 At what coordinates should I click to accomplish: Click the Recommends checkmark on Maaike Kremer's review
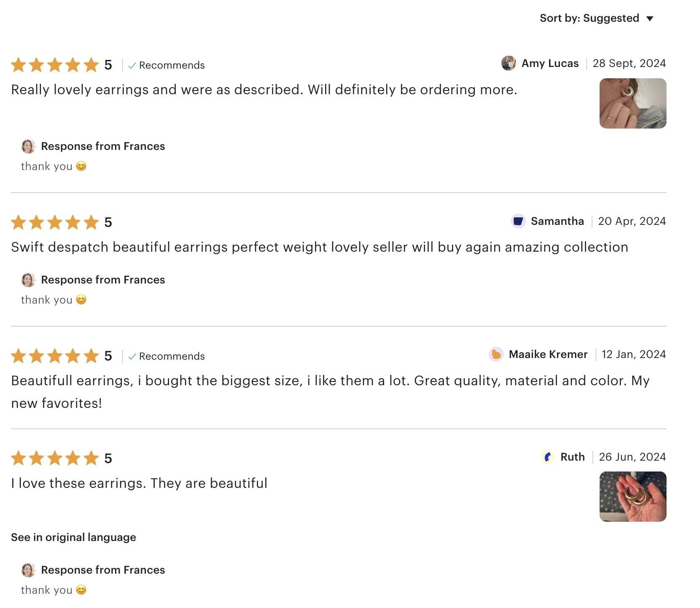132,357
